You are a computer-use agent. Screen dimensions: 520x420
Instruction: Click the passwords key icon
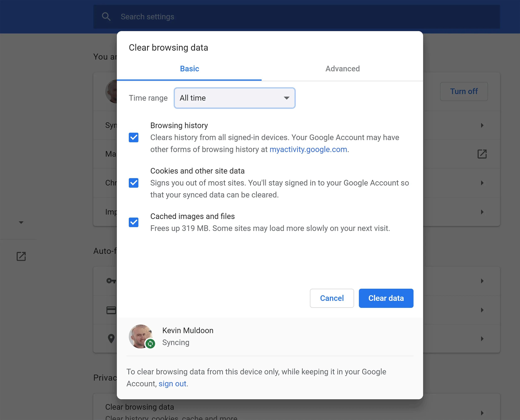pyautogui.click(x=111, y=281)
